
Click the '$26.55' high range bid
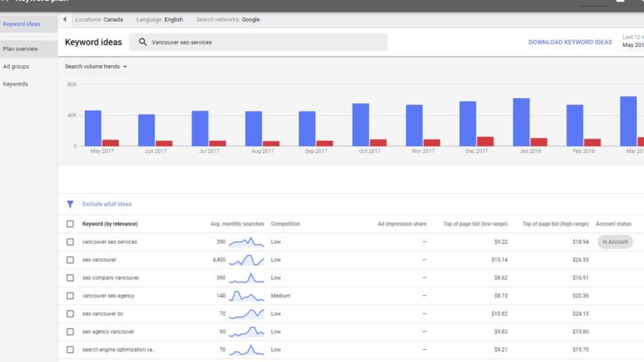[580, 260]
